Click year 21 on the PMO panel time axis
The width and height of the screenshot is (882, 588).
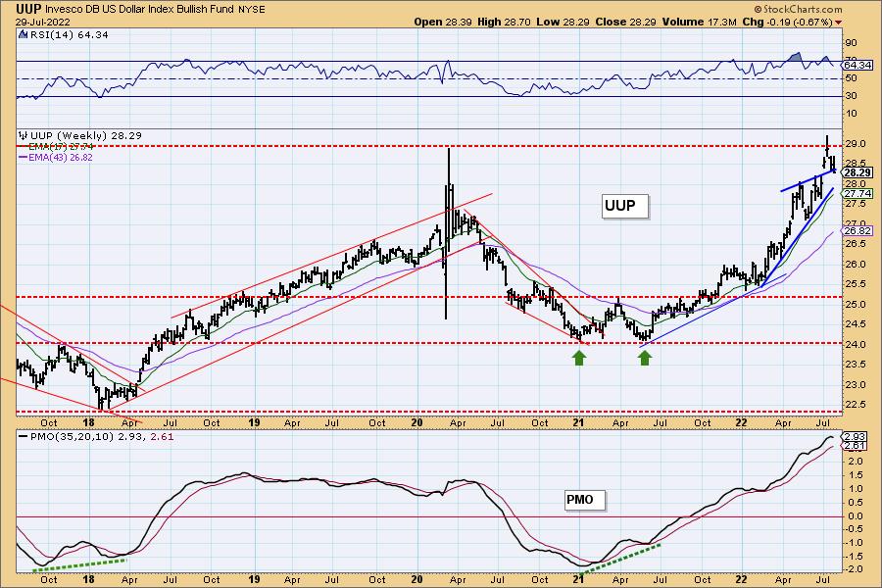tap(579, 579)
